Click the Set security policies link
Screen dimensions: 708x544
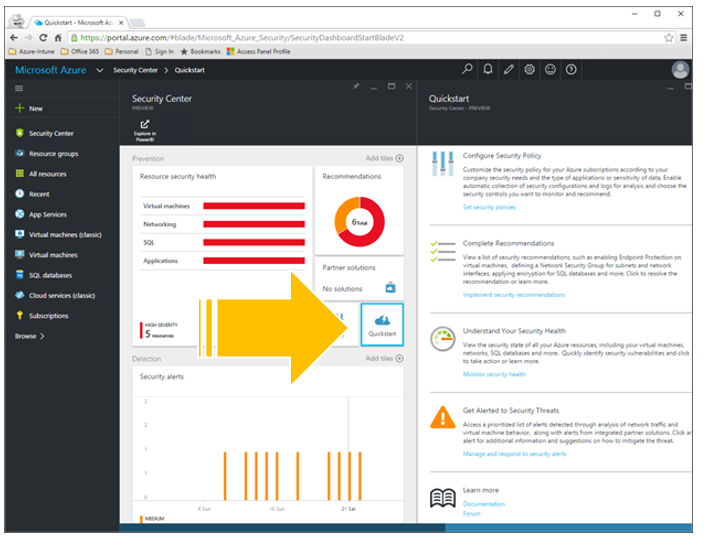click(x=489, y=207)
